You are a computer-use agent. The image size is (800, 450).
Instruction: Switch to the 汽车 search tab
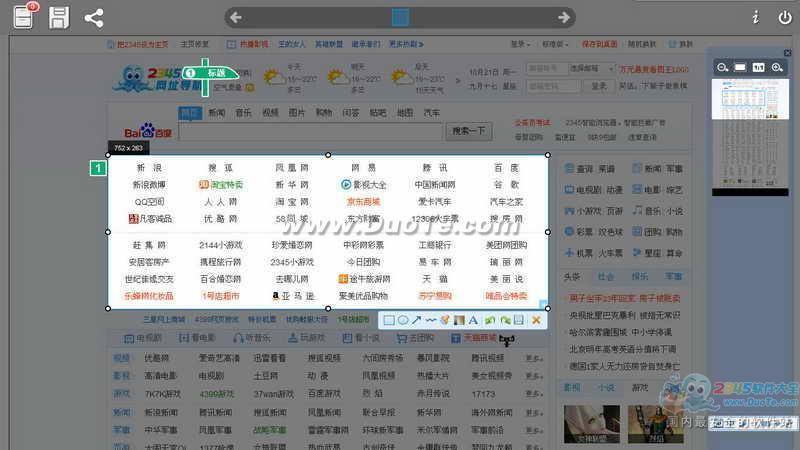pos(432,112)
